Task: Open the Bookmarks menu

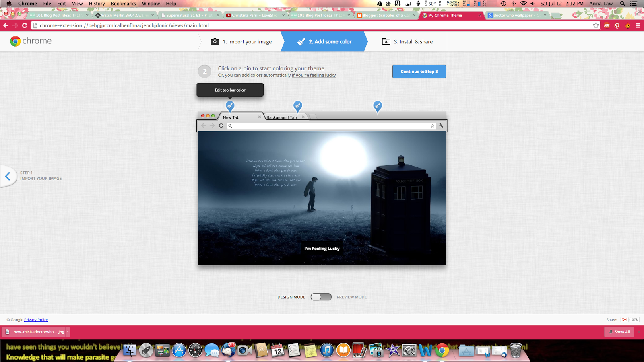Action: coord(124,4)
